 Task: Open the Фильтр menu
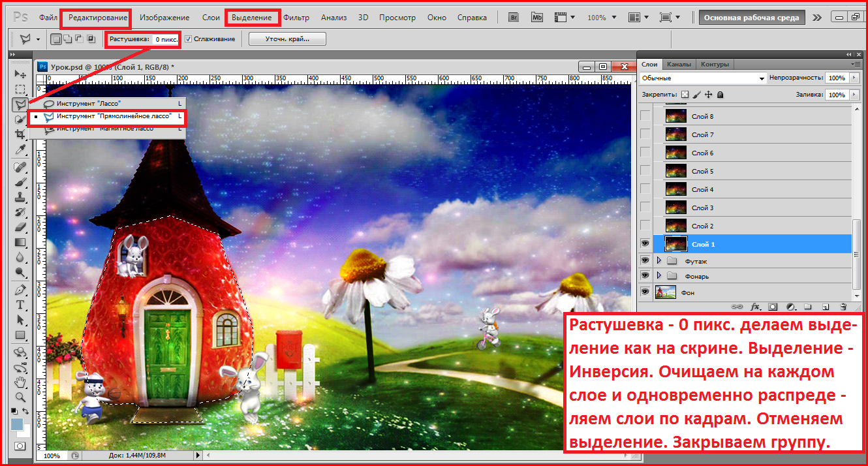296,18
